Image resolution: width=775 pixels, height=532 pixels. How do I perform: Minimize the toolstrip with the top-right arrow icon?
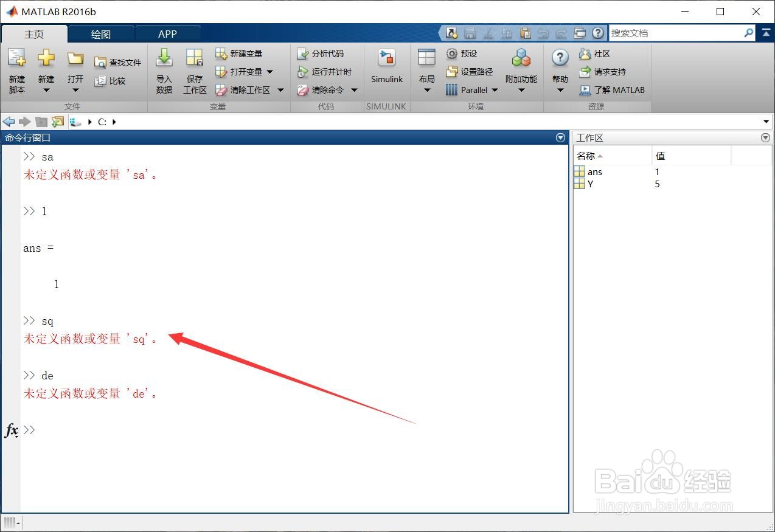click(x=765, y=33)
